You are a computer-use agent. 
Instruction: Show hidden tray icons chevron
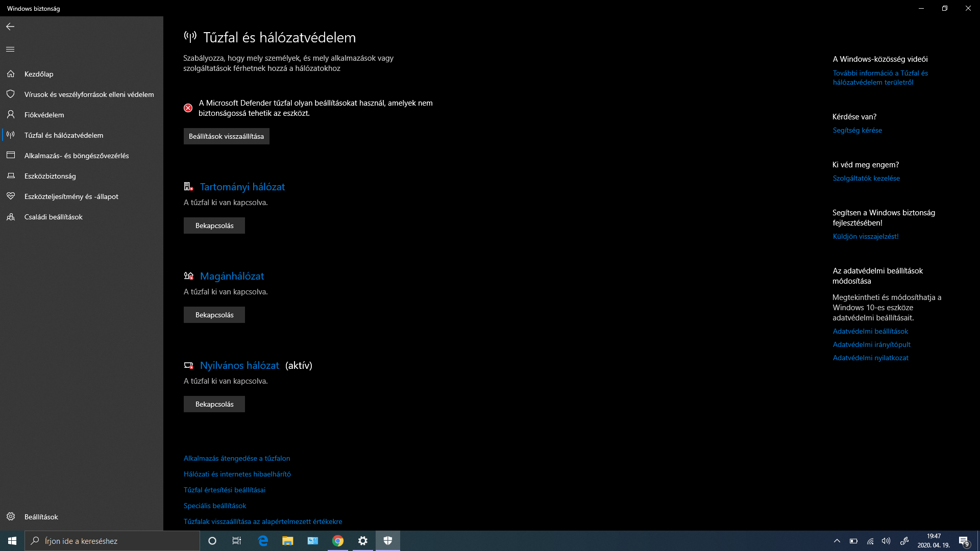coord(837,541)
